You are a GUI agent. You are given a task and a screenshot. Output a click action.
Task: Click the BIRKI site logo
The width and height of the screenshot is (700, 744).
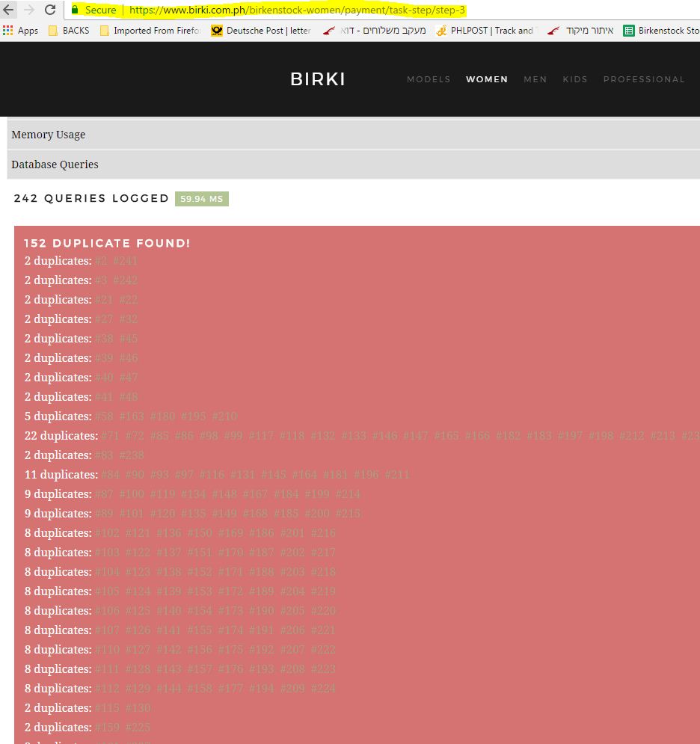click(x=318, y=79)
